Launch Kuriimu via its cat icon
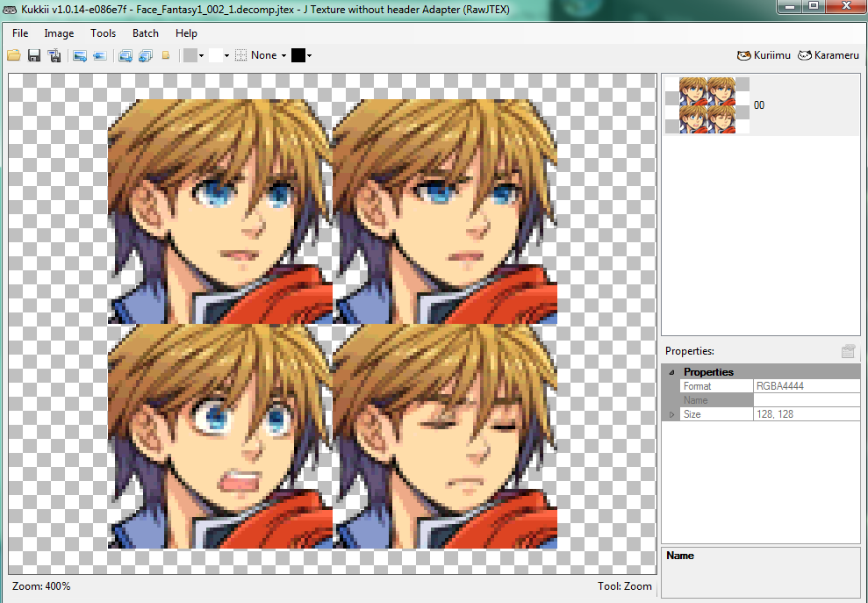868x603 pixels. [x=744, y=55]
